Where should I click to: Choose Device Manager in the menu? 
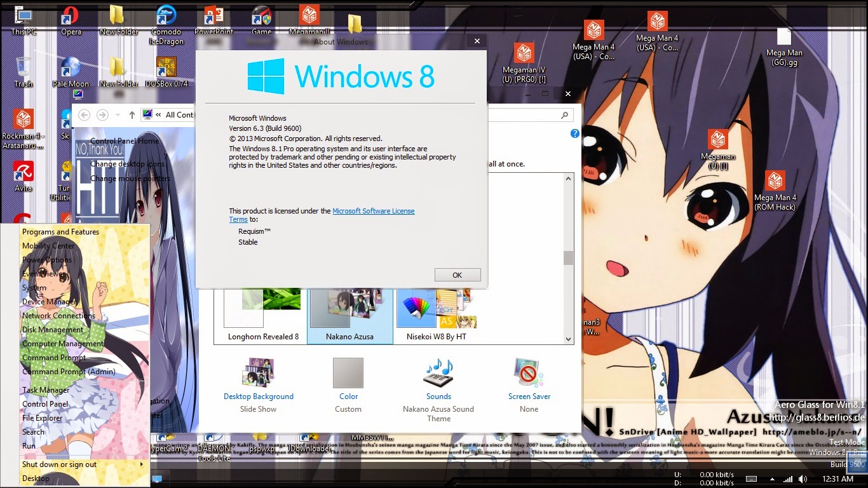pyautogui.click(x=50, y=302)
